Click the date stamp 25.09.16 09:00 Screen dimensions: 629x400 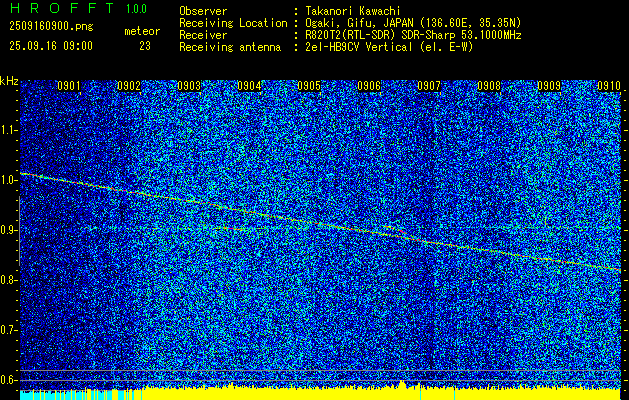click(x=51, y=46)
